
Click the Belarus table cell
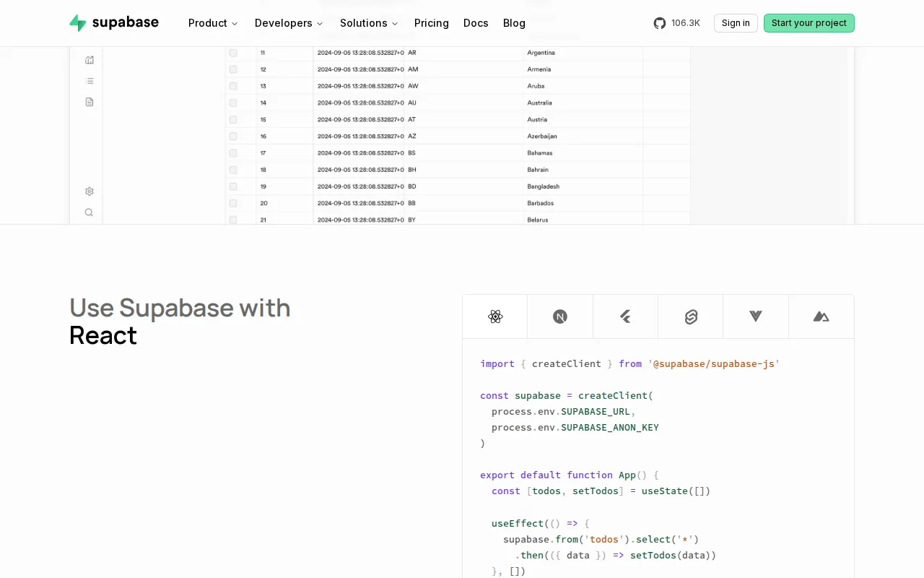(x=583, y=220)
